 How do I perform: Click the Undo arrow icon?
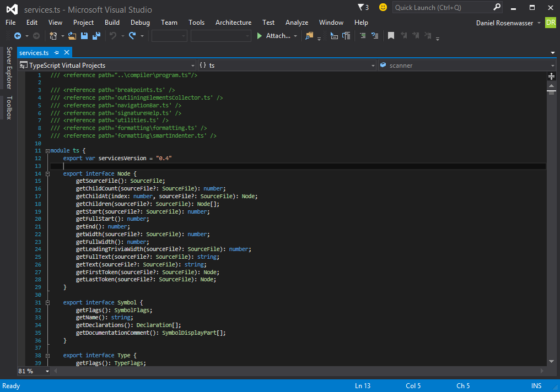point(113,36)
